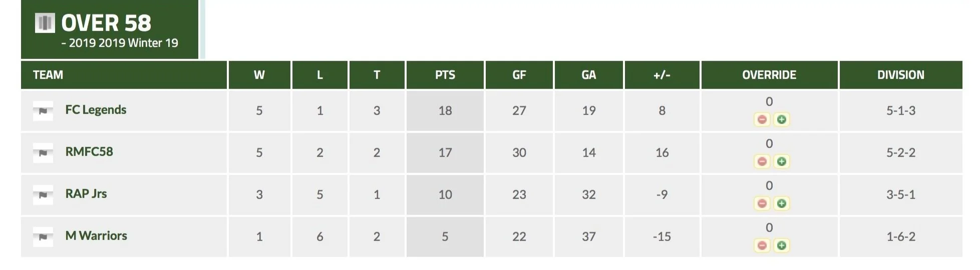The width and height of the screenshot is (980, 270).
Task: Click the flag icon next to M Warriors
Action: point(43,236)
